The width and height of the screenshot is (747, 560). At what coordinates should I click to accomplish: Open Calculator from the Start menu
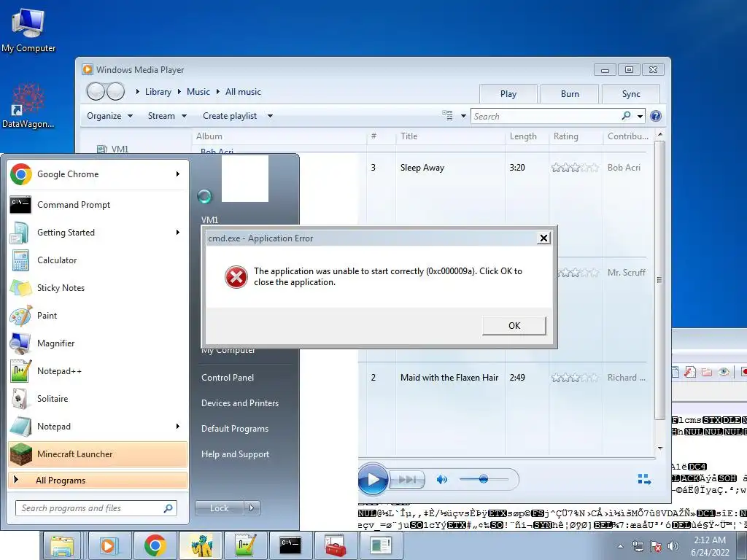click(97, 260)
